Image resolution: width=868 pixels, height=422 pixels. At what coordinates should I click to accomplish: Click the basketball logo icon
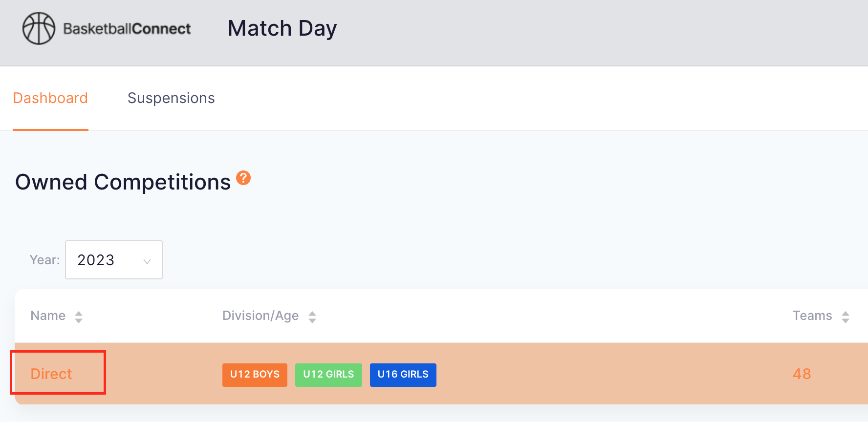(39, 28)
